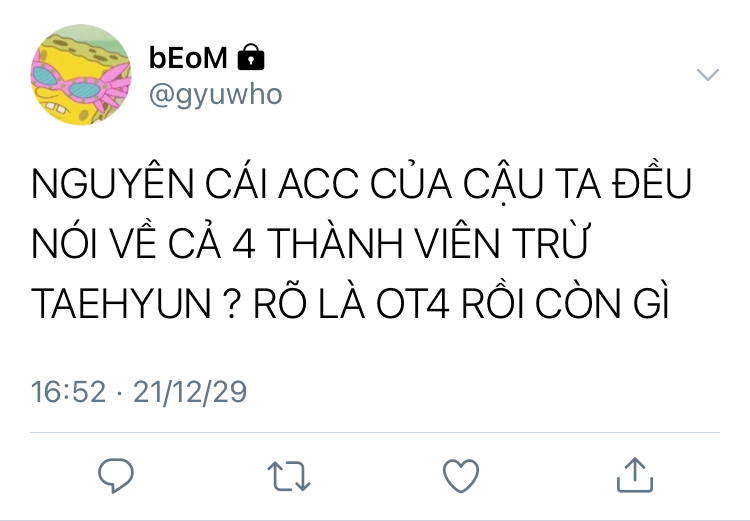Retweet this post using the arrows icon
This screenshot has height=521, width=750.
(289, 476)
